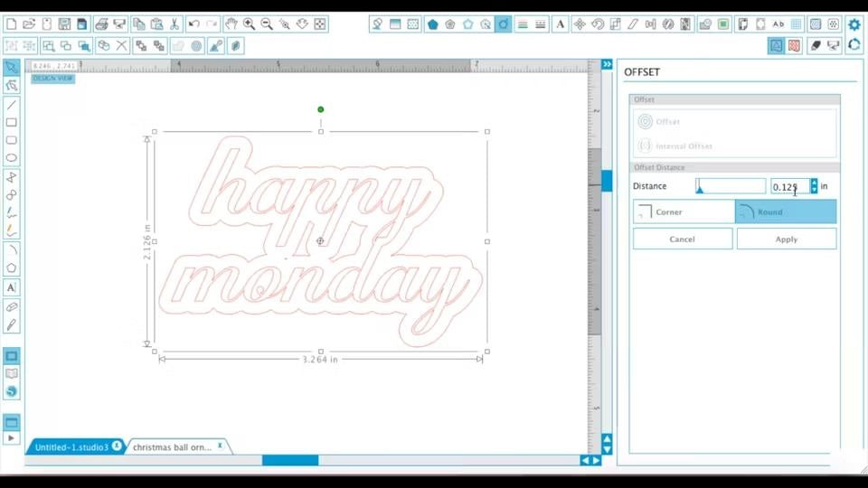Viewport: 868px width, 488px height.
Task: Select the Text tool in left toolbar
Action: pyautogui.click(x=11, y=287)
